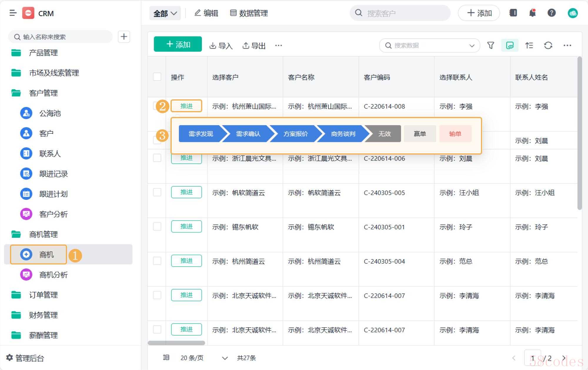Expand the 搜索数据 field dropdown arrow
588x370 pixels.
(x=472, y=46)
